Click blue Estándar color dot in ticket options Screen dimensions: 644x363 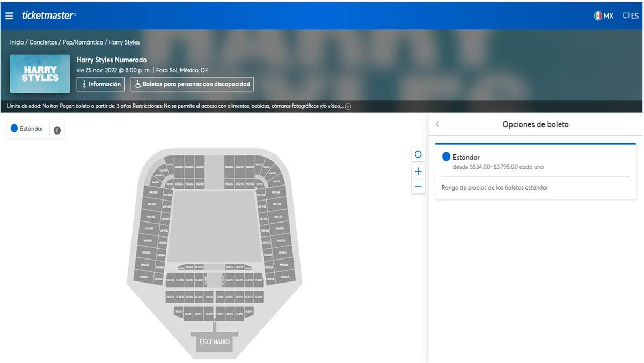tap(446, 157)
